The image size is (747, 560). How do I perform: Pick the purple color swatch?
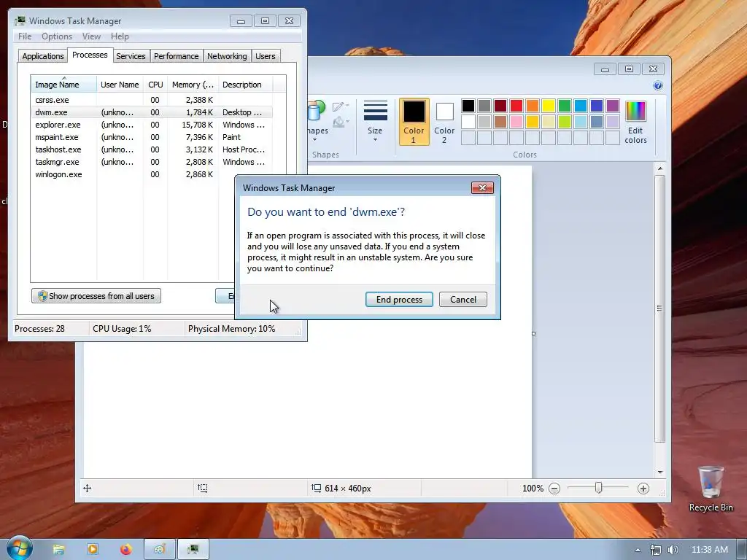tap(613, 106)
